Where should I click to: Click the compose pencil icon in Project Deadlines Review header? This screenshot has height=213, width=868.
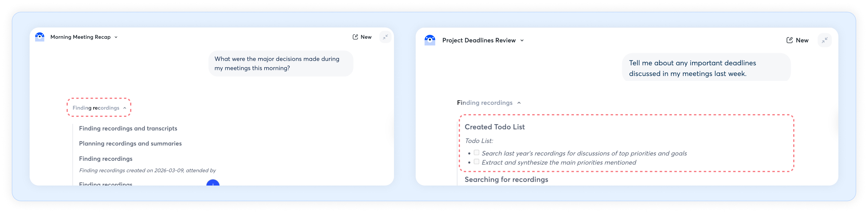pyautogui.click(x=789, y=40)
